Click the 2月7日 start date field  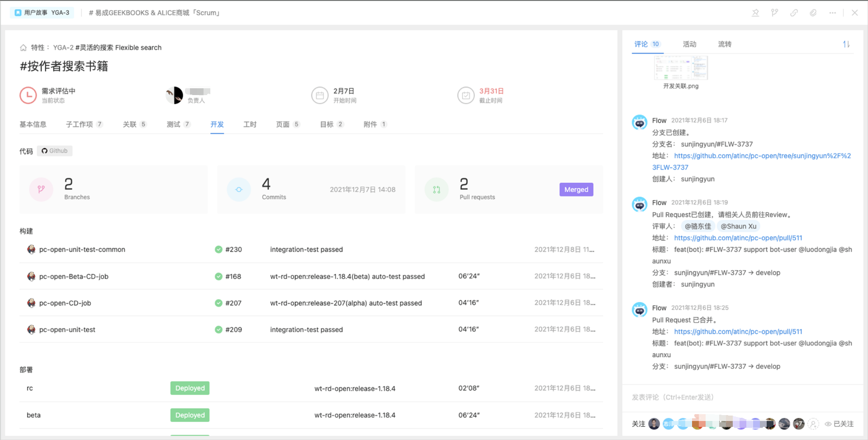pyautogui.click(x=343, y=91)
